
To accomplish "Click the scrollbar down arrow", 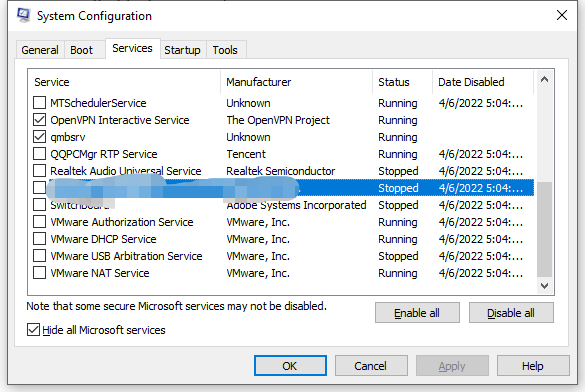I will [544, 286].
